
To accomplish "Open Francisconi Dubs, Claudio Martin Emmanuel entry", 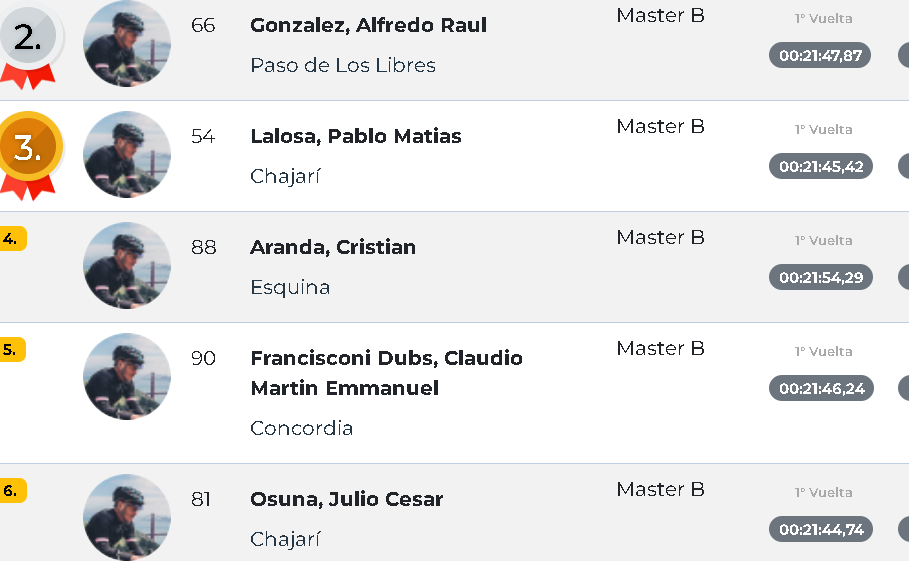I will point(386,372).
